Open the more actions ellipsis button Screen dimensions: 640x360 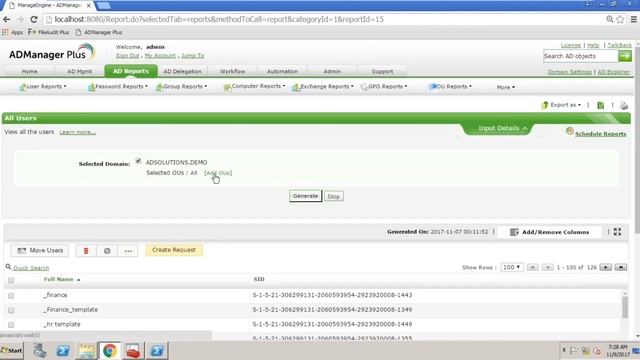point(128,251)
